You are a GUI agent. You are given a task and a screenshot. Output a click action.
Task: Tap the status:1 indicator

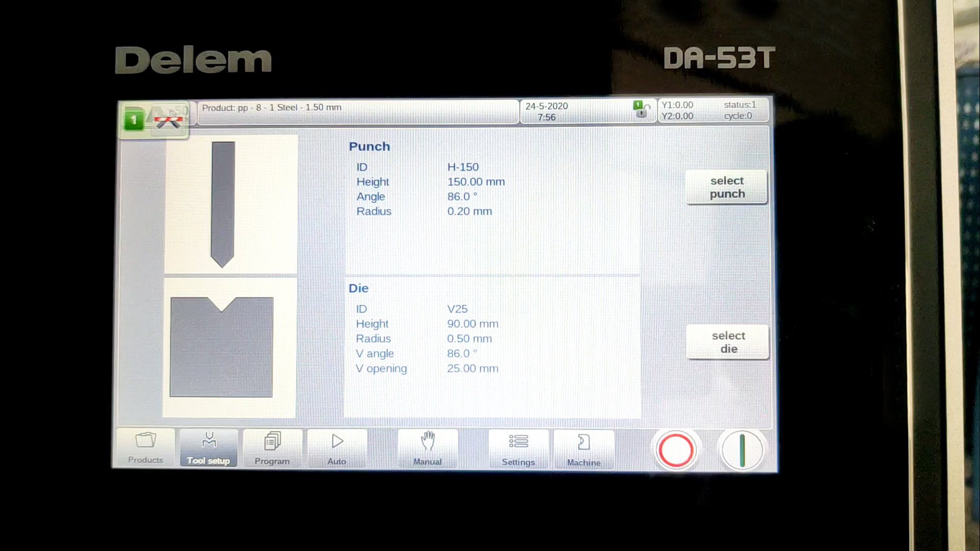[740, 105]
